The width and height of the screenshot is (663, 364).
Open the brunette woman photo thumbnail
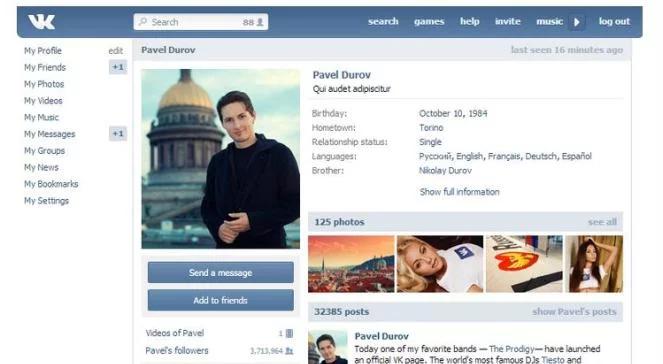[x=594, y=264]
